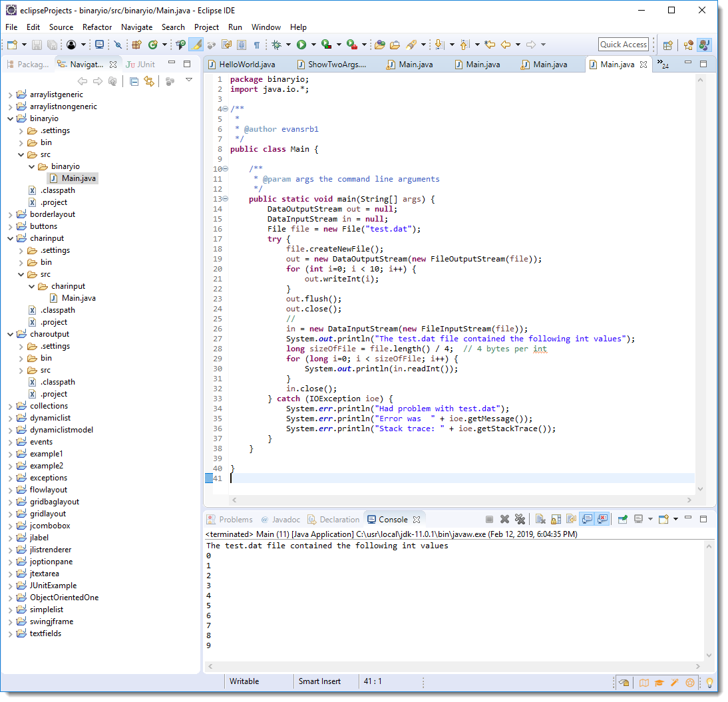728x702 pixels.
Task: Click Remove All Terminated Launches in Console
Action: pos(520,519)
